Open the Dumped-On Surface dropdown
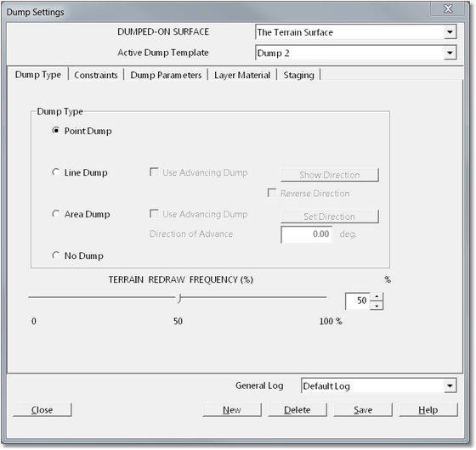The width and height of the screenshot is (476, 450). (x=450, y=32)
